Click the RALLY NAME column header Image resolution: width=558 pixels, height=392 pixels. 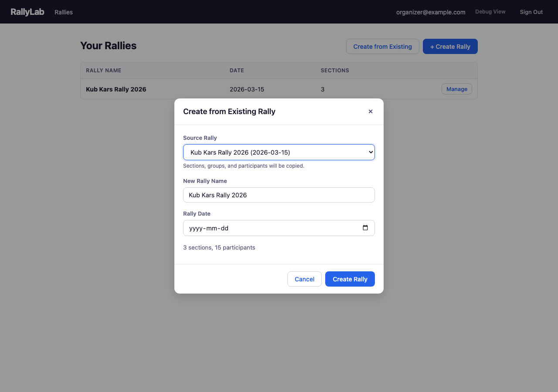pos(103,70)
